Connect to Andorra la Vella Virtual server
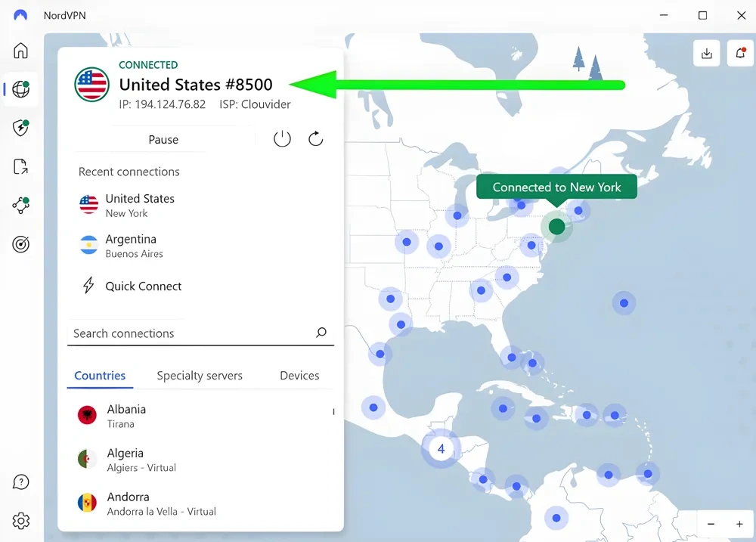Image resolution: width=756 pixels, height=542 pixels. click(x=200, y=503)
